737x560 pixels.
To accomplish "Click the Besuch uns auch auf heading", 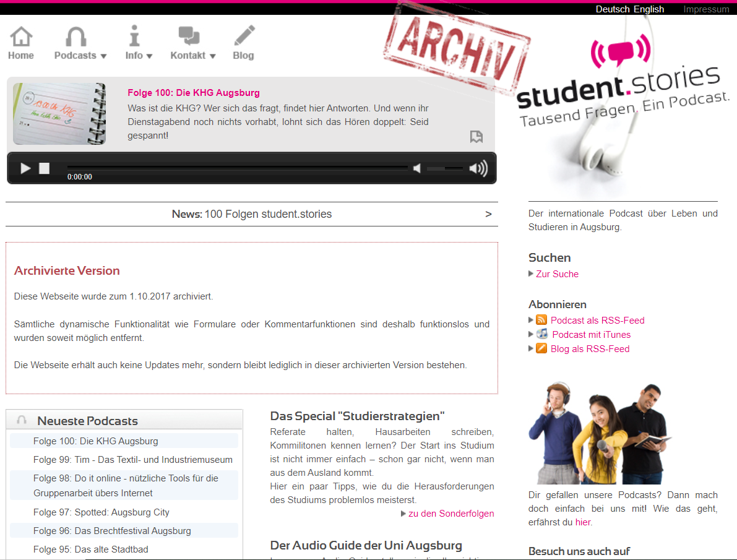I will point(579,551).
